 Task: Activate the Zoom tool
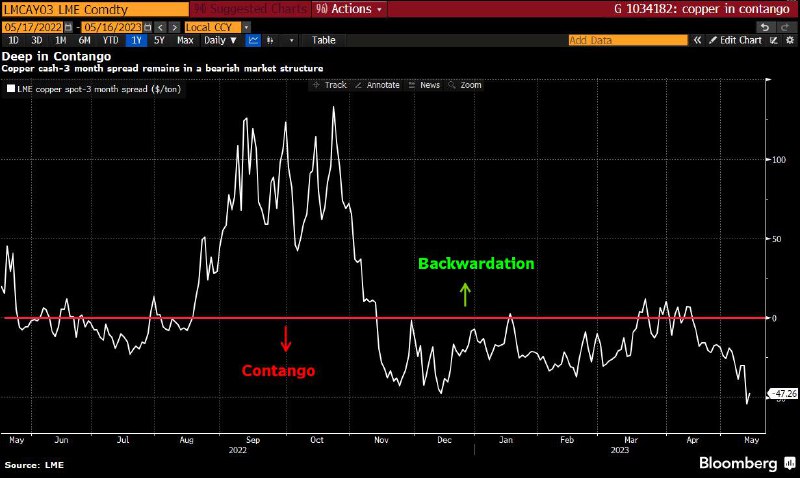click(x=465, y=85)
